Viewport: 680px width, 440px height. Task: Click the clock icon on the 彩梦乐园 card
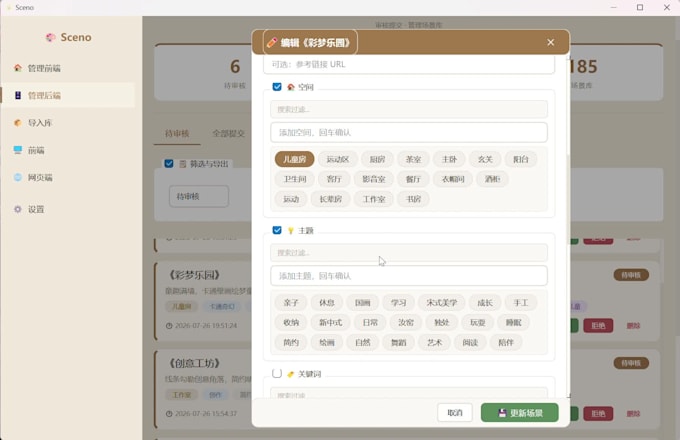pos(169,326)
